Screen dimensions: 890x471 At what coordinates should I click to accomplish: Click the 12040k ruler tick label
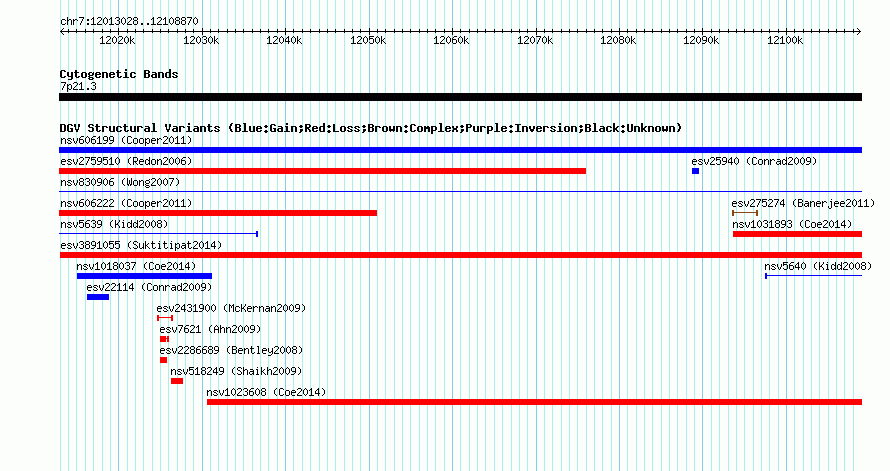284,41
